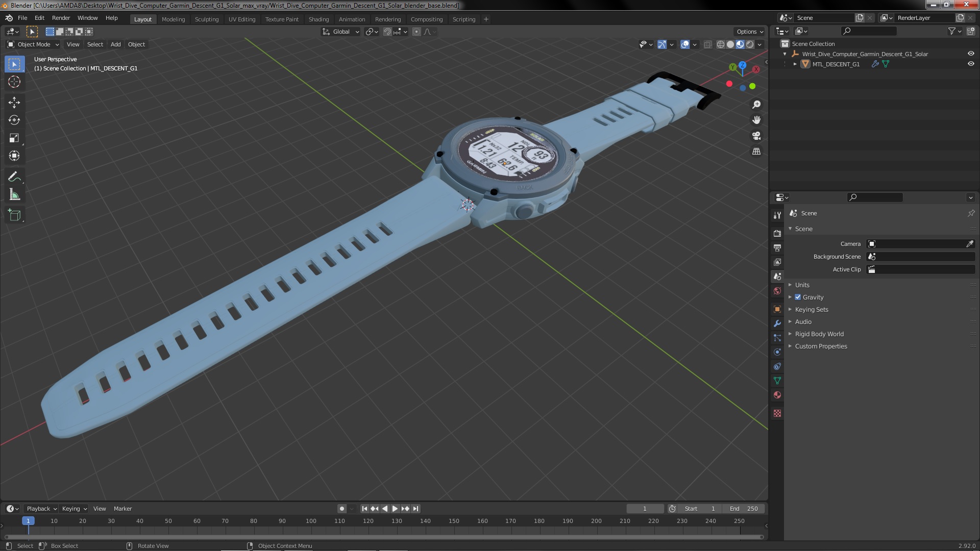Switch to solid viewport shading

pos(730,44)
